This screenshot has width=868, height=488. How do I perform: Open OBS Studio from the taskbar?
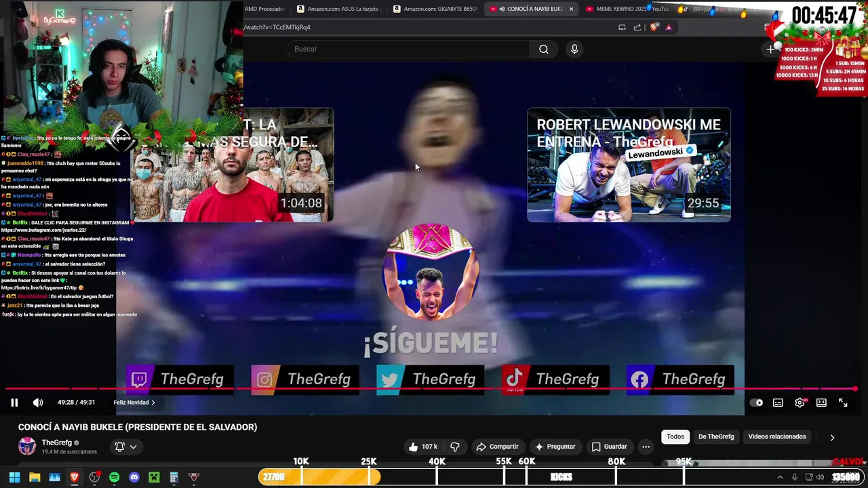click(94, 477)
